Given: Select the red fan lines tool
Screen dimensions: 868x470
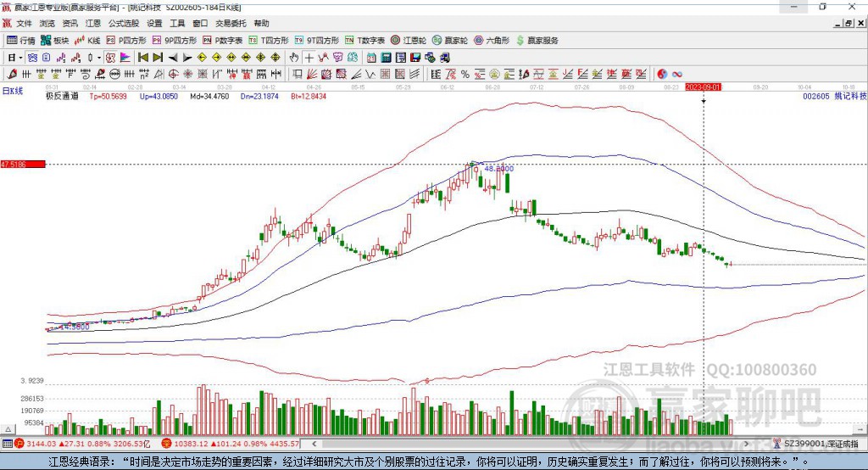Looking at the screenshot, I should tap(312, 75).
